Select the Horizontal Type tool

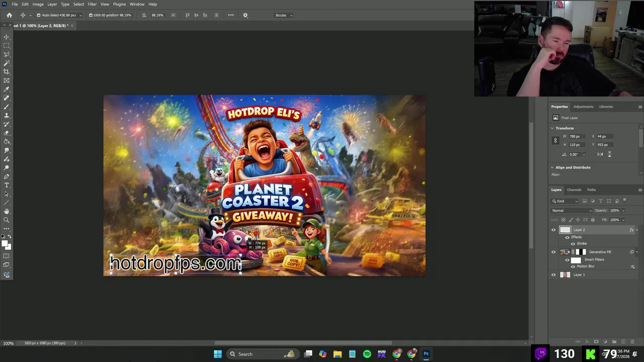pyautogui.click(x=7, y=185)
